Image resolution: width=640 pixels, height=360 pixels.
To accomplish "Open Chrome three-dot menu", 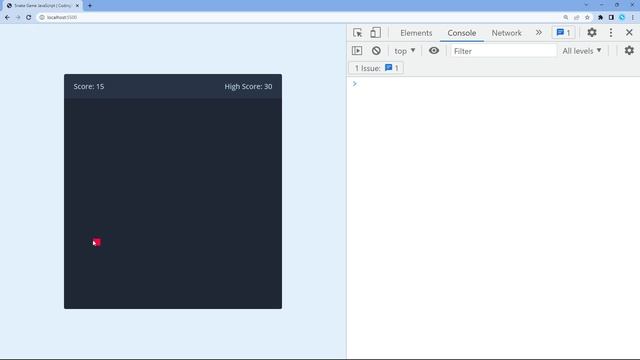I will click(633, 18).
